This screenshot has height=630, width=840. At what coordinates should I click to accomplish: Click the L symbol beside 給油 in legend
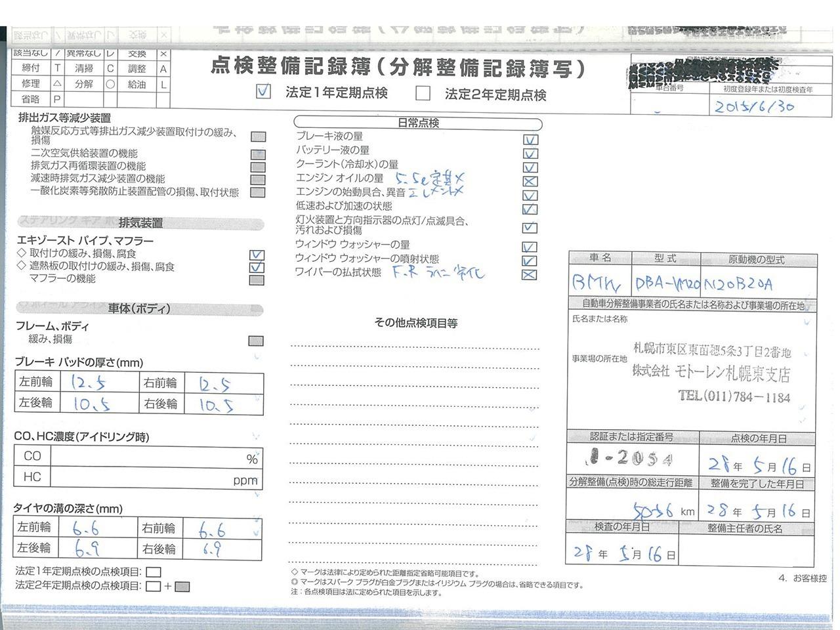tap(163, 85)
